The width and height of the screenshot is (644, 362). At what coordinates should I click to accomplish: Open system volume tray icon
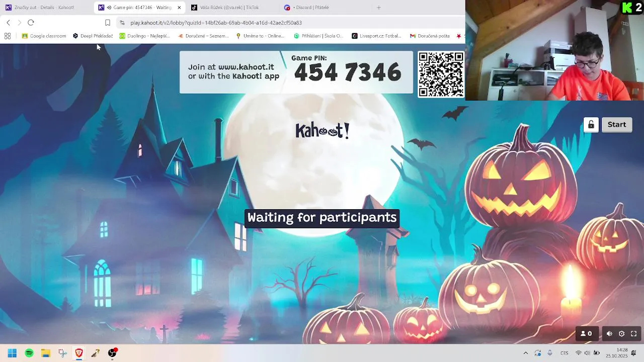[x=588, y=353]
